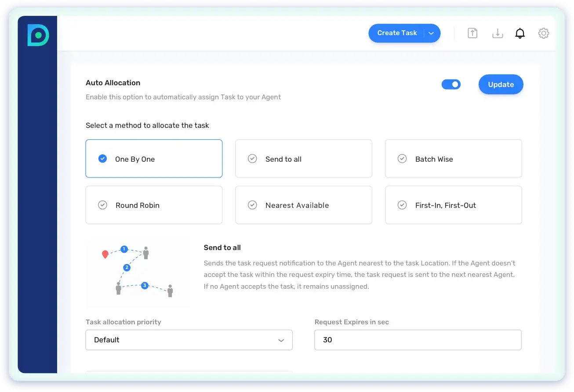Click the blue checkmark on One By One
This screenshot has width=574, height=392.
(102, 159)
